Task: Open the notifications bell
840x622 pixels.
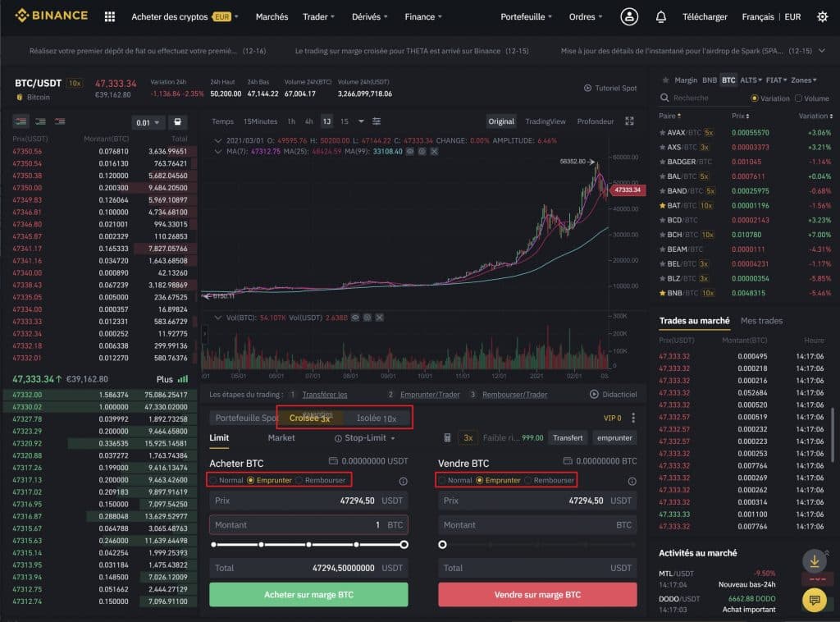Action: pos(661,16)
